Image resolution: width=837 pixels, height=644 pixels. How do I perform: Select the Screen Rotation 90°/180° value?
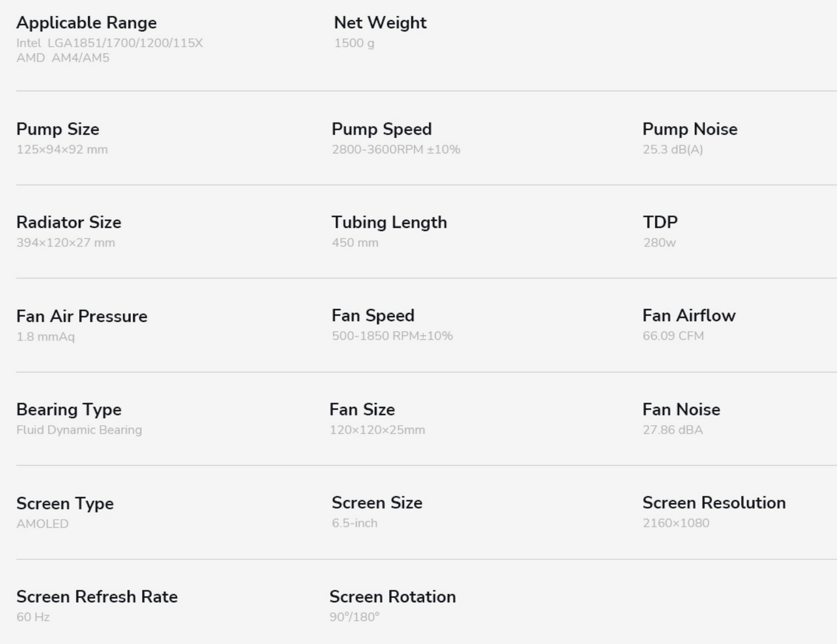(355, 617)
